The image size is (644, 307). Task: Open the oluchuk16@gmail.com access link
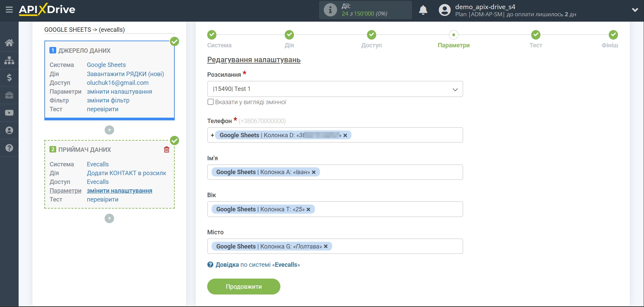click(118, 83)
